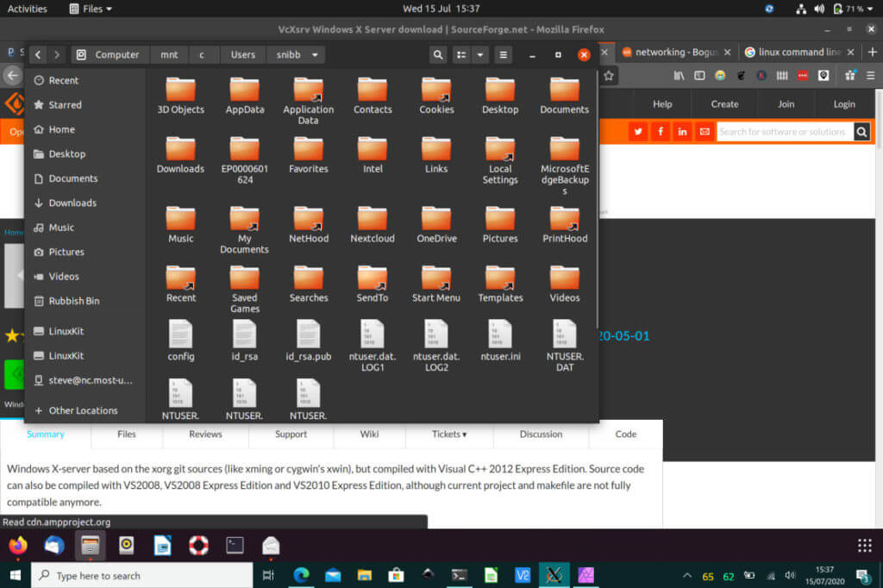Open the snibb breadcrumb dropdown arrow
883x588 pixels.
(316, 53)
